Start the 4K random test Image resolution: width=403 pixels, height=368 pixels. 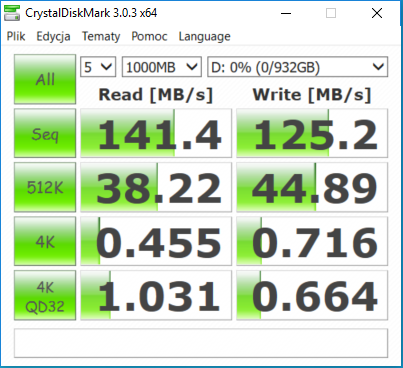45,241
